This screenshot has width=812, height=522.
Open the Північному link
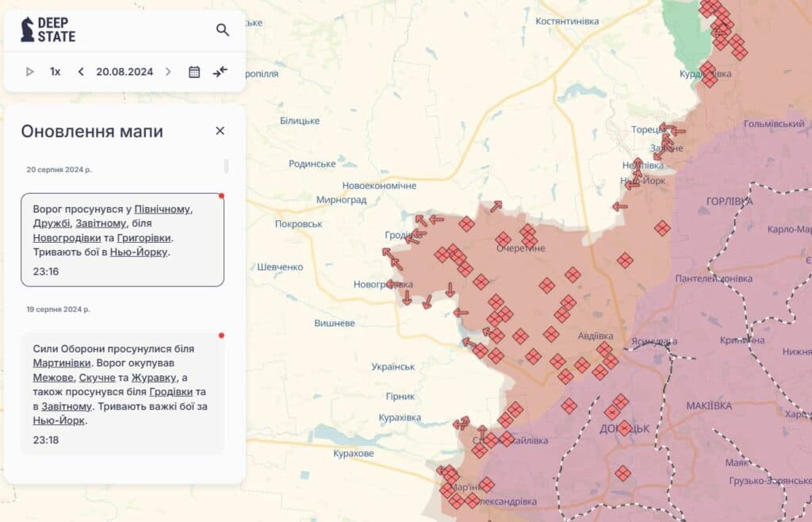pos(163,209)
